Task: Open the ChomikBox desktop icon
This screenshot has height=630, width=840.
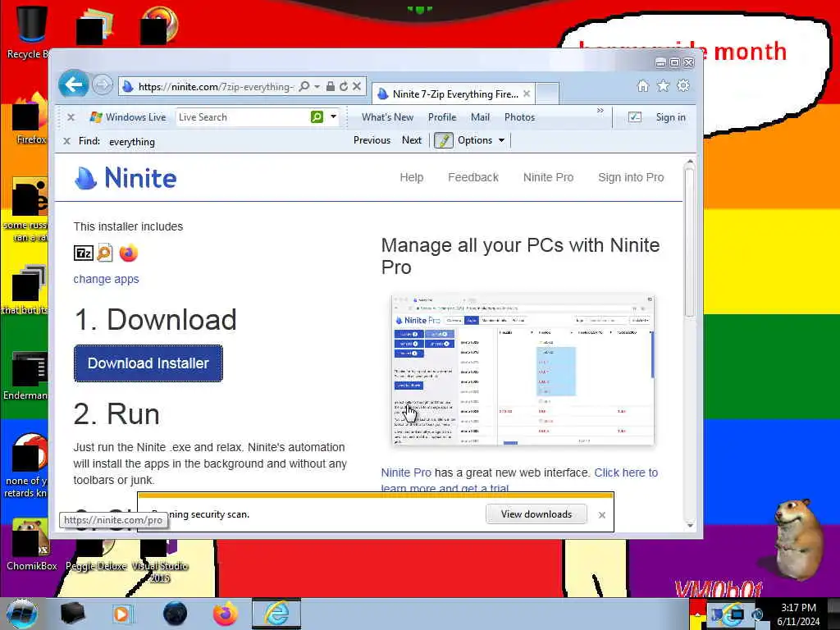Action: [x=31, y=545]
